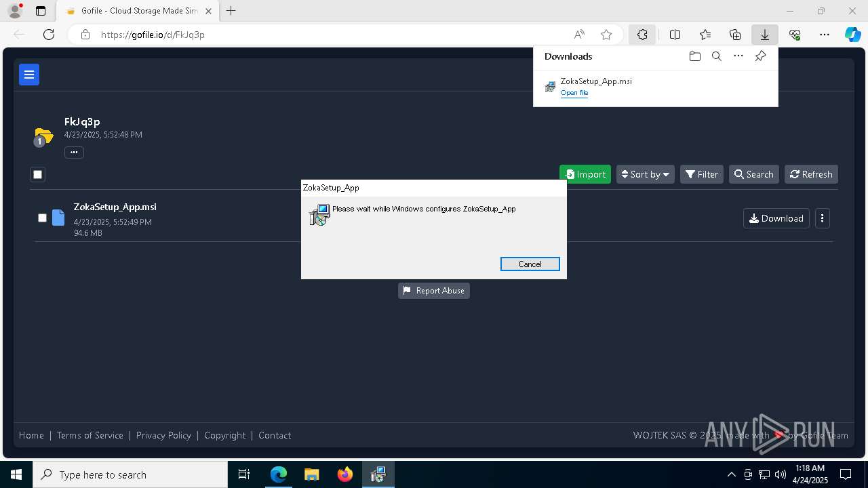This screenshot has width=868, height=488.
Task: Click Open file in the Downloads panel
Action: (x=574, y=93)
